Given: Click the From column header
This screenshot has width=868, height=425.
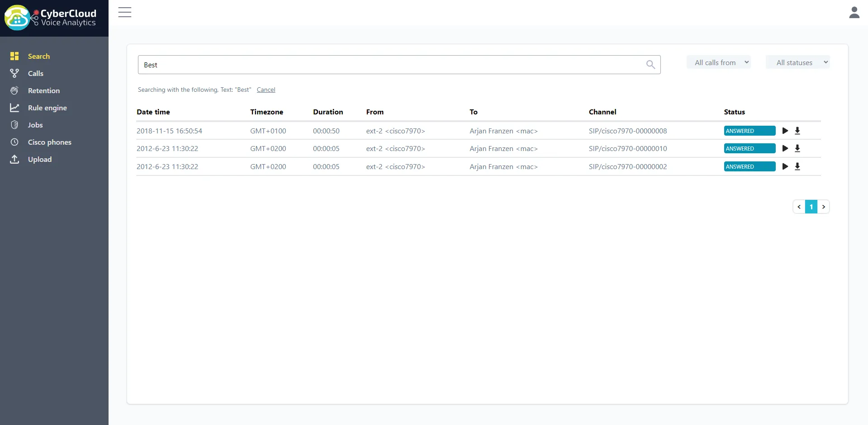Looking at the screenshot, I should point(375,112).
